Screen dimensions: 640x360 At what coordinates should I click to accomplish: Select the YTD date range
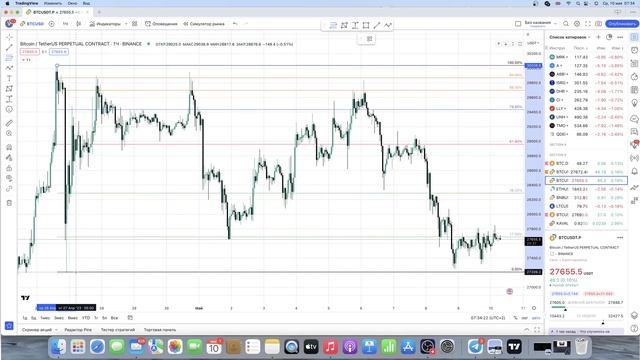(86, 318)
